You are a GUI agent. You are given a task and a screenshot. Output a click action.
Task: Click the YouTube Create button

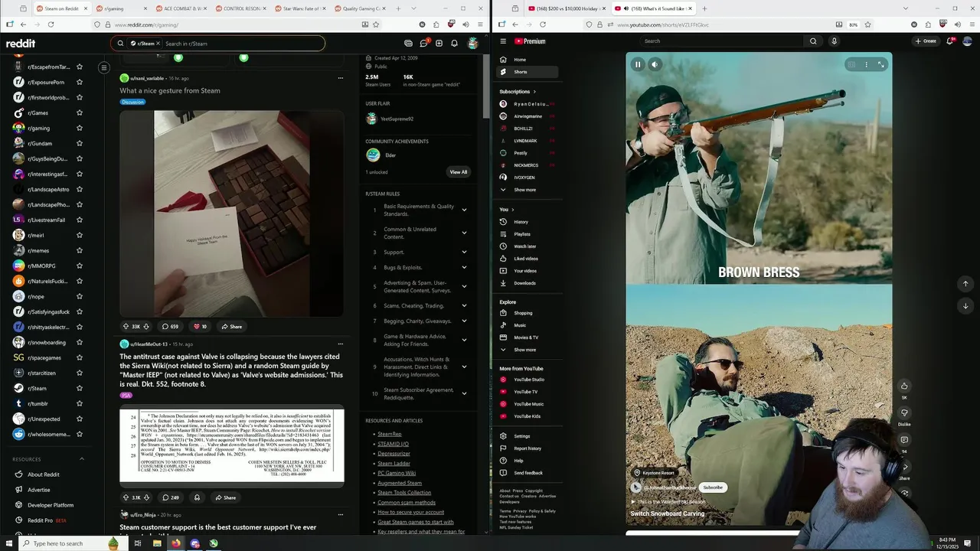926,41
